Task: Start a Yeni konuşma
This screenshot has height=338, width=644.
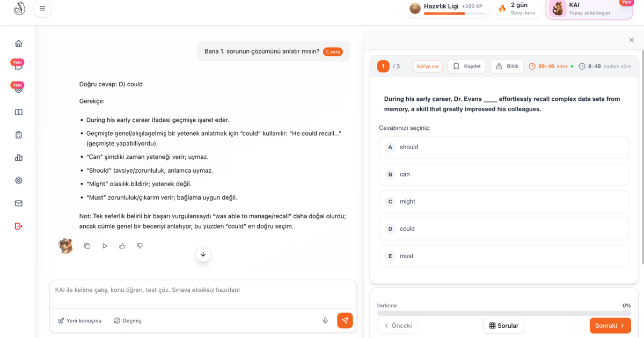Action: point(80,321)
